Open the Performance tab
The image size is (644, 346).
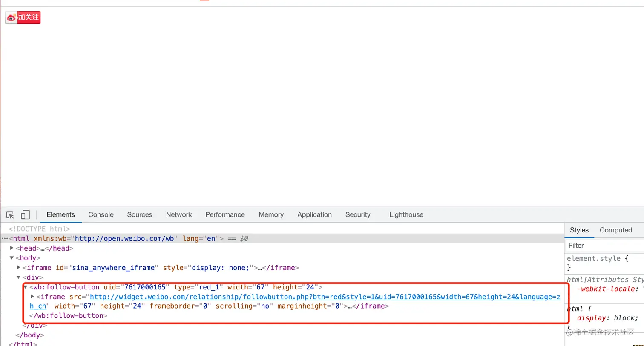point(225,215)
